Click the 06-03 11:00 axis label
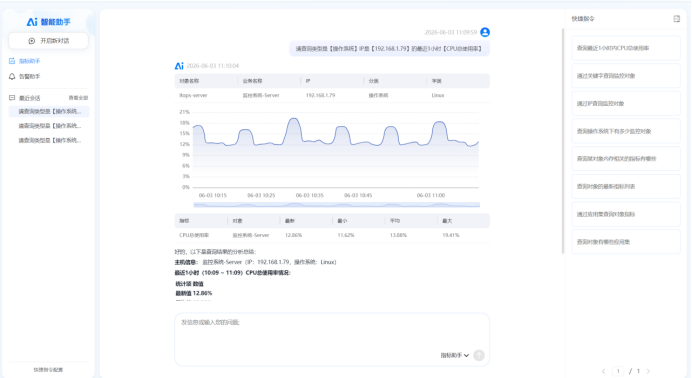 pos(431,195)
